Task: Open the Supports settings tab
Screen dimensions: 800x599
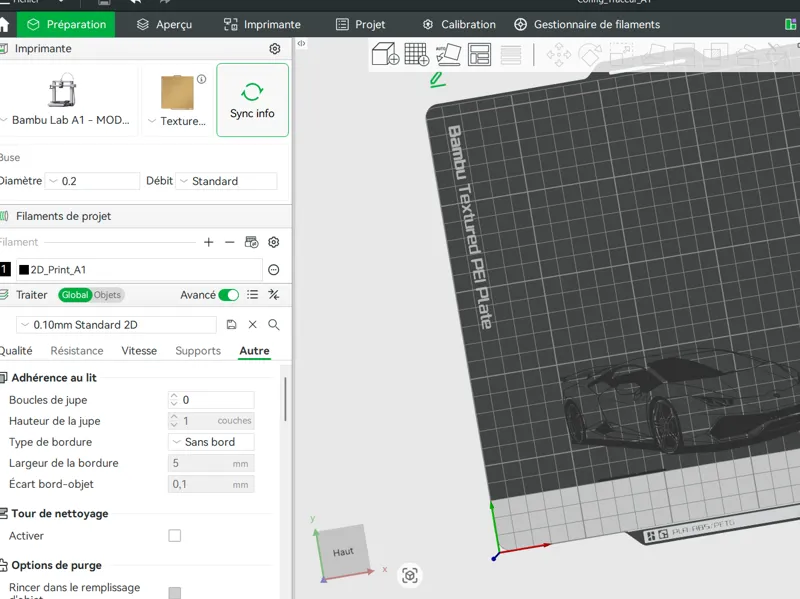Action: [198, 351]
